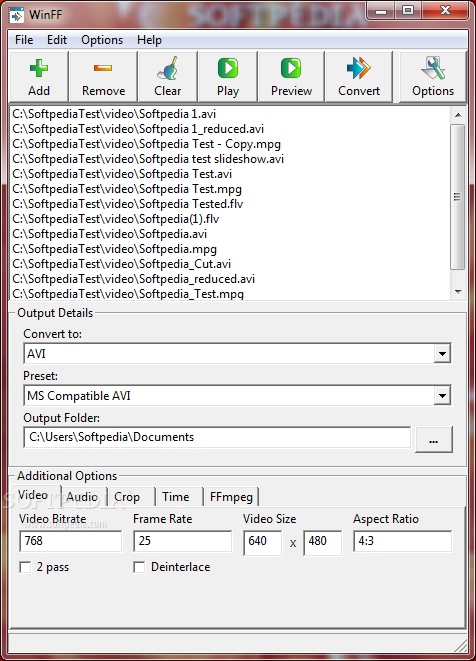
Task: Click the file list scrollbar thumb
Action: coord(458,196)
